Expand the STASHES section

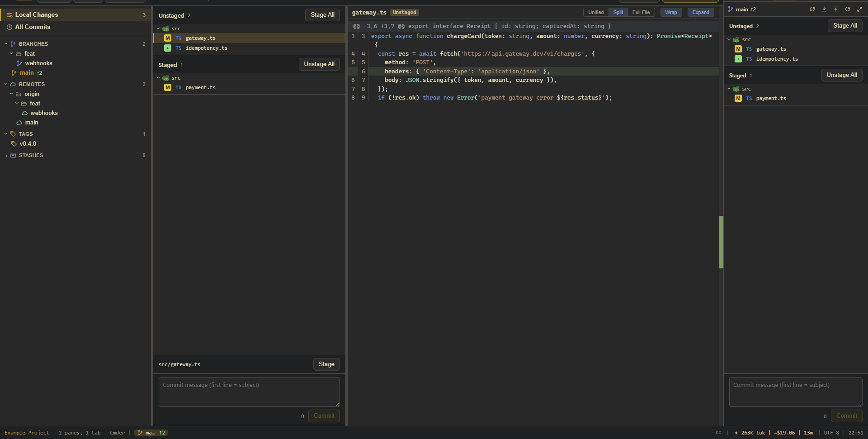point(6,155)
